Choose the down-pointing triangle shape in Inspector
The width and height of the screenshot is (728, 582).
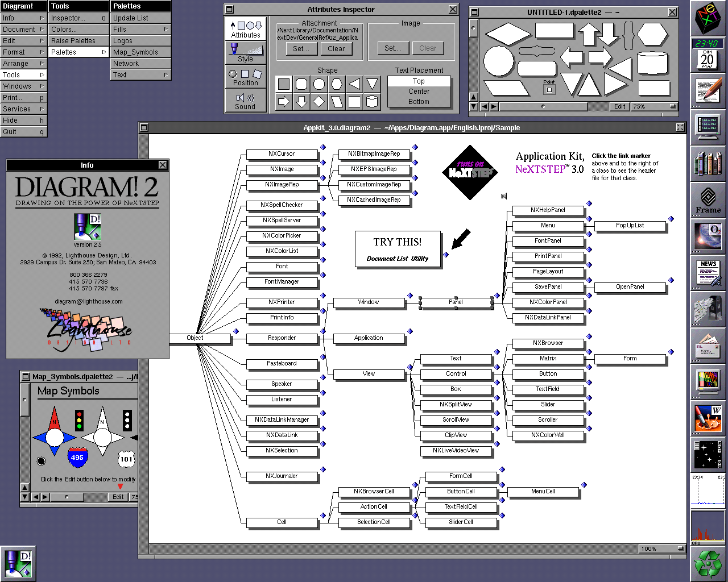[372, 84]
